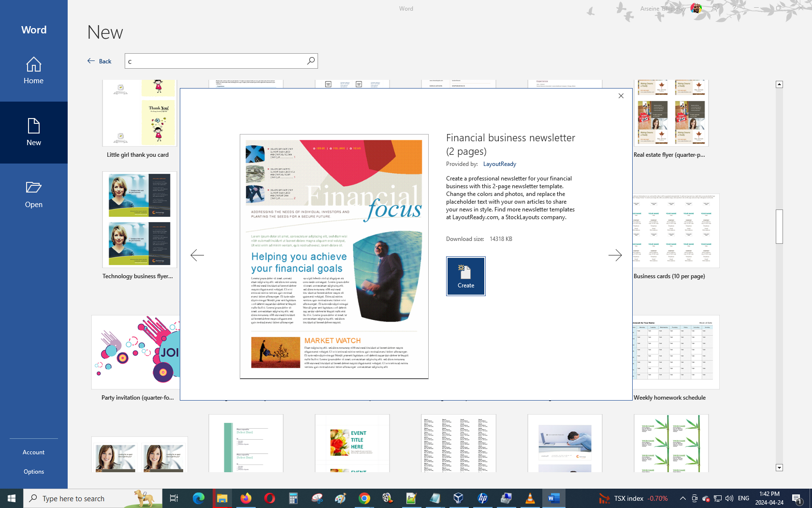The image size is (812, 508).
Task: Launch File Explorer from taskbar
Action: click(x=222, y=498)
